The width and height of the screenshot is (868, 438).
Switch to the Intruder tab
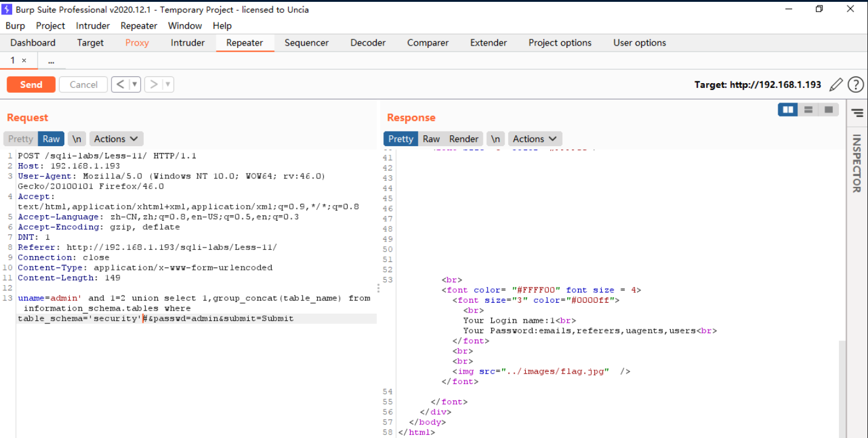coord(187,42)
